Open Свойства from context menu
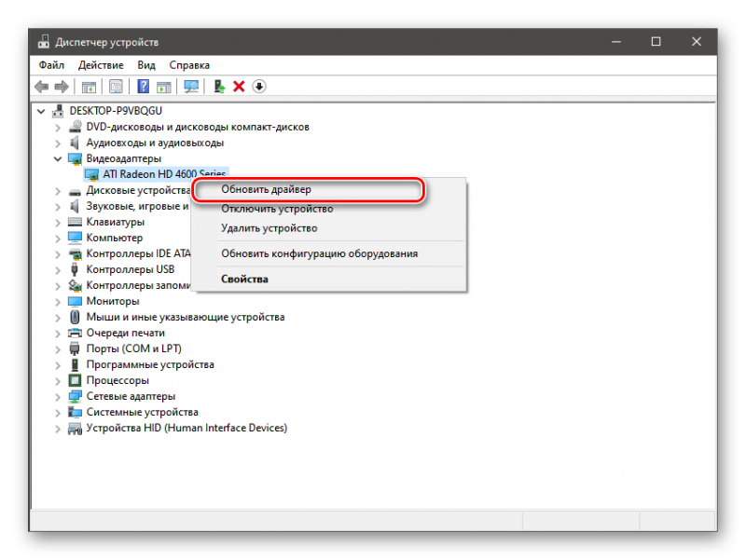 click(x=329, y=279)
